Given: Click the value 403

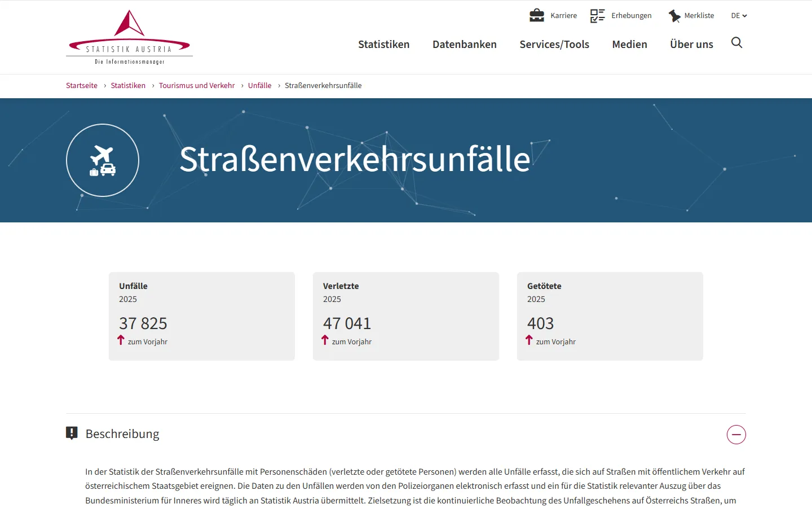Looking at the screenshot, I should point(540,323).
